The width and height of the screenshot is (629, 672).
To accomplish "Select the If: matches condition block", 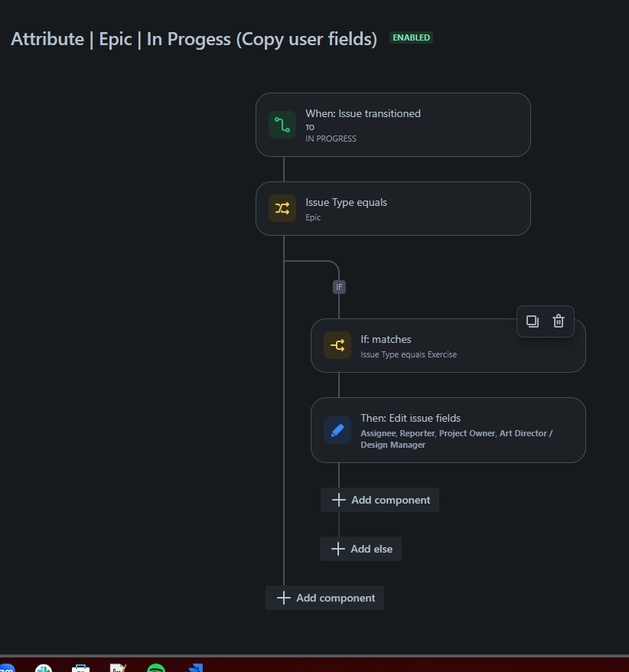I will 448,345.
